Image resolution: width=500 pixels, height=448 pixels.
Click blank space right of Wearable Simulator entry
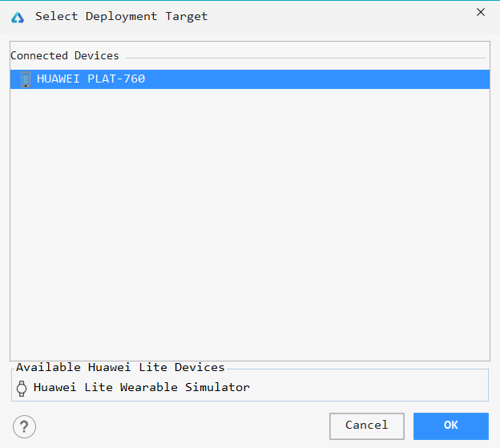point(369,388)
